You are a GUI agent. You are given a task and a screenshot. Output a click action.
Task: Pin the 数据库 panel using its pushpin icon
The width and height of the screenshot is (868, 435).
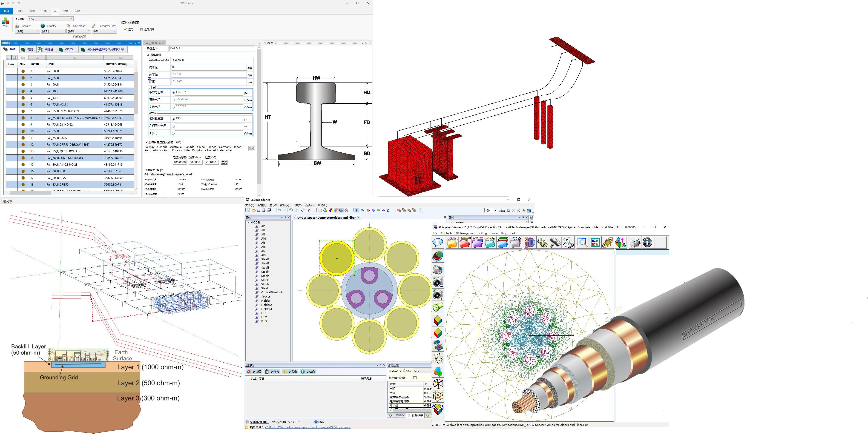click(139, 43)
